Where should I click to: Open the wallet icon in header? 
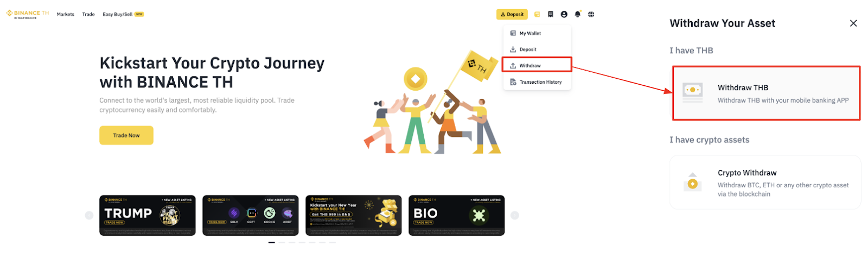point(537,15)
